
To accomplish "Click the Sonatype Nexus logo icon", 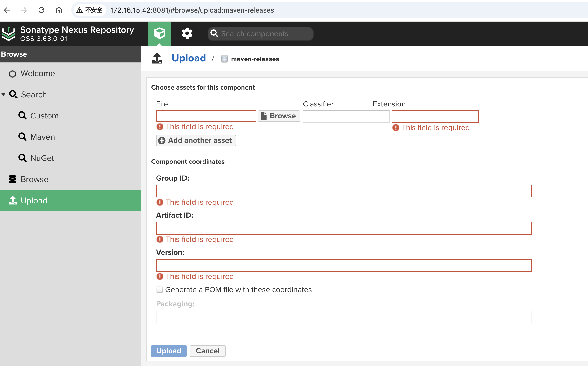I will (x=9, y=34).
